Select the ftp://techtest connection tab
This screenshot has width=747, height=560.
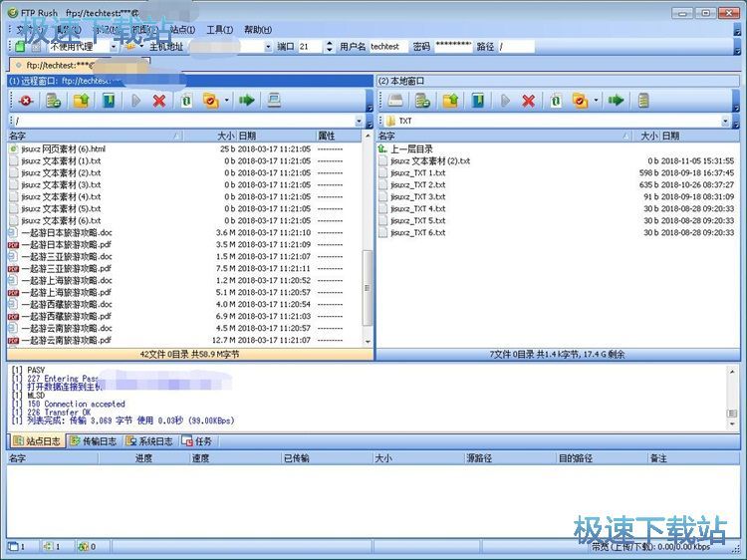[80, 65]
